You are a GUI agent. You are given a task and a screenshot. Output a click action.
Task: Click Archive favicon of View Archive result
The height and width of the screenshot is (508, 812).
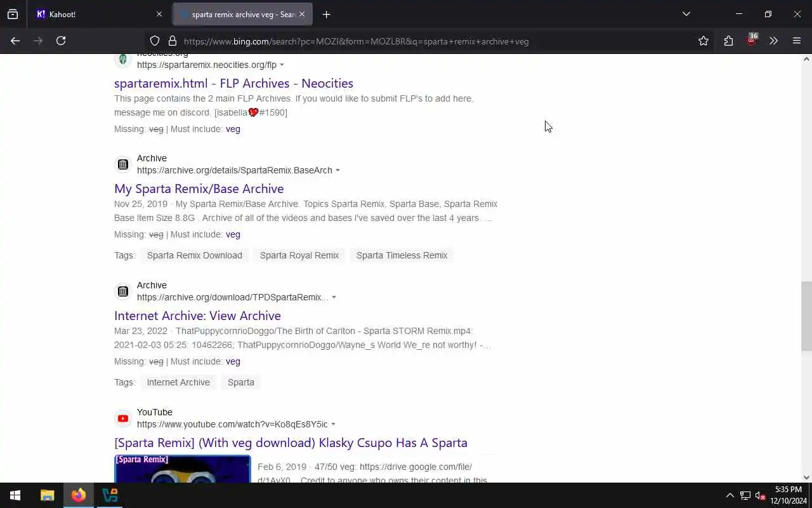click(x=122, y=291)
